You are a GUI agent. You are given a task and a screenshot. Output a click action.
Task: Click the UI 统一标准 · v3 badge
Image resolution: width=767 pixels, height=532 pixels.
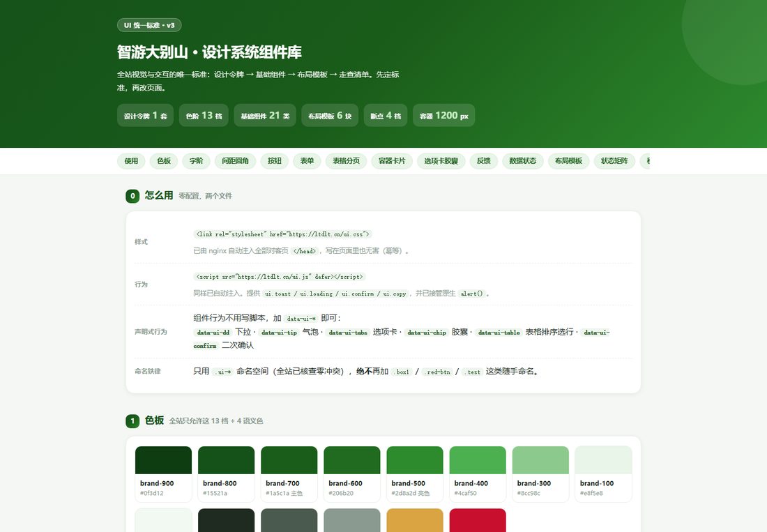(x=149, y=25)
